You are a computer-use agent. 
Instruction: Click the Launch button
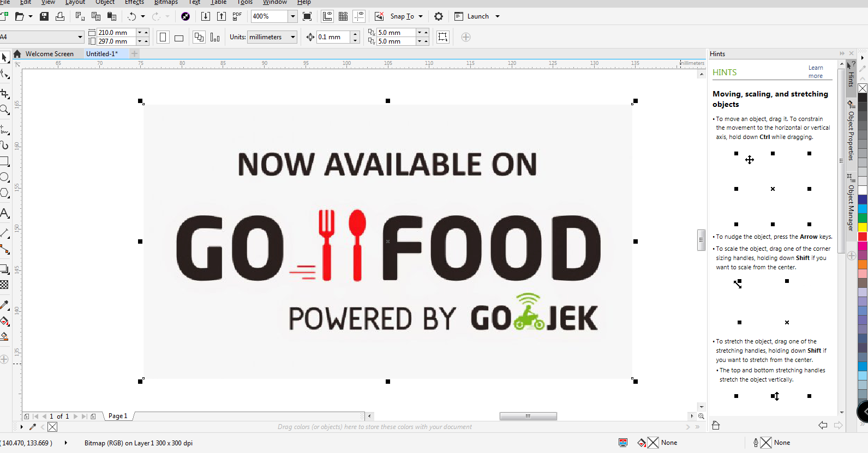(x=477, y=16)
